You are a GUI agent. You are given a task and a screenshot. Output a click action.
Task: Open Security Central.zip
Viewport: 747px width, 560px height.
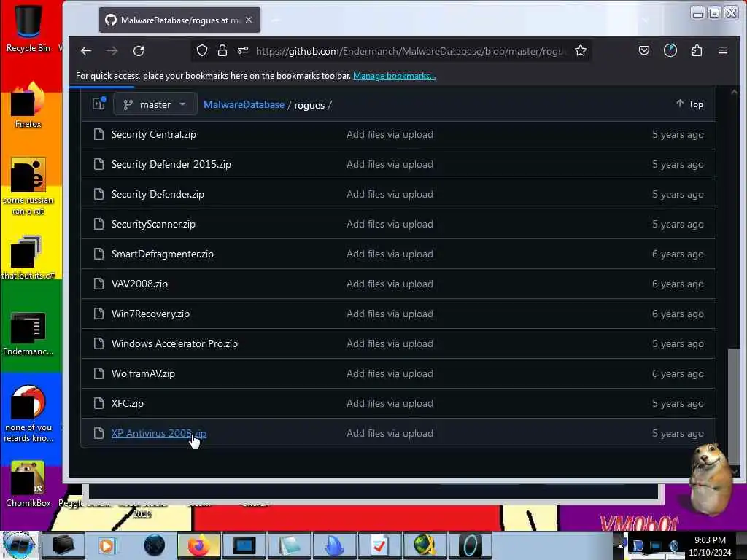pos(153,134)
